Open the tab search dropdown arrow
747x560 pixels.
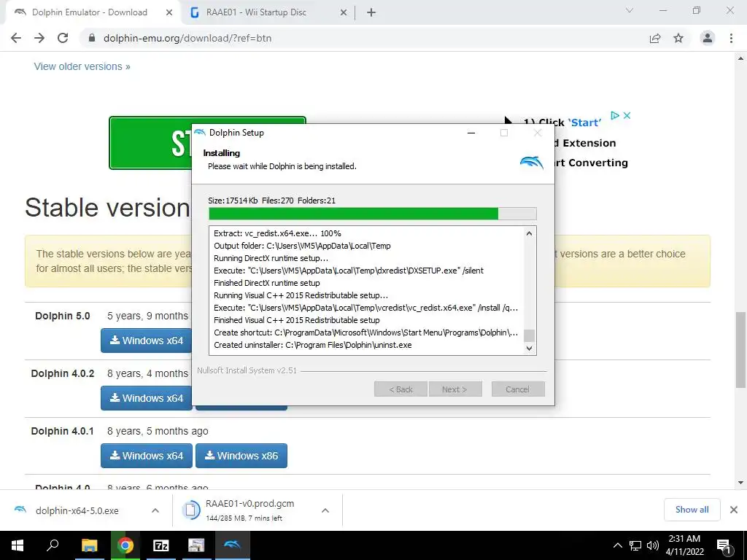[630, 10]
